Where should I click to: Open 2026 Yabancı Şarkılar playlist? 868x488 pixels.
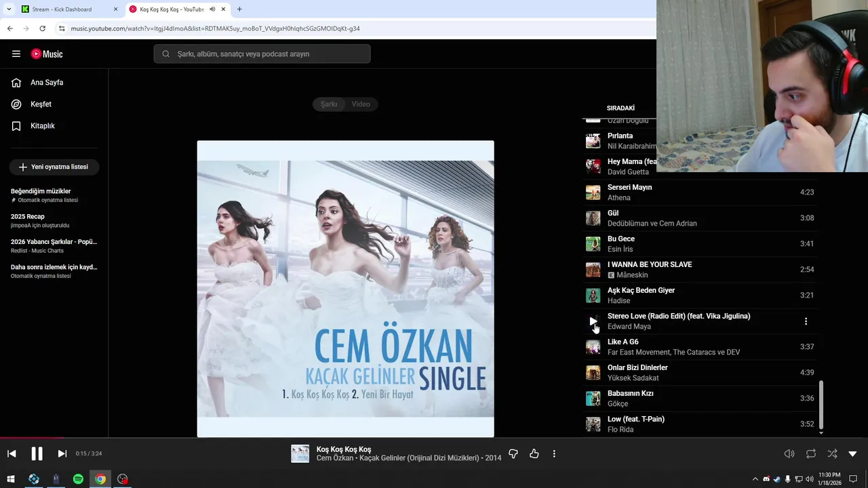click(54, 245)
